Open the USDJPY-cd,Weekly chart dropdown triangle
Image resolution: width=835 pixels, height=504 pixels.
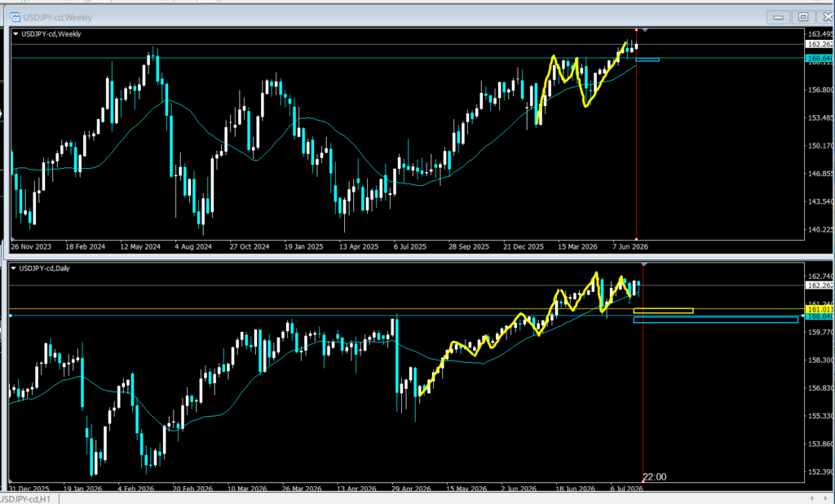(x=16, y=34)
